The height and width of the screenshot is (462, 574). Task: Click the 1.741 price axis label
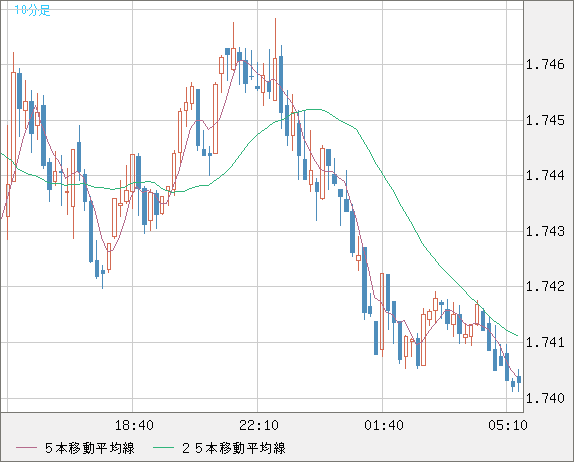[x=545, y=342]
